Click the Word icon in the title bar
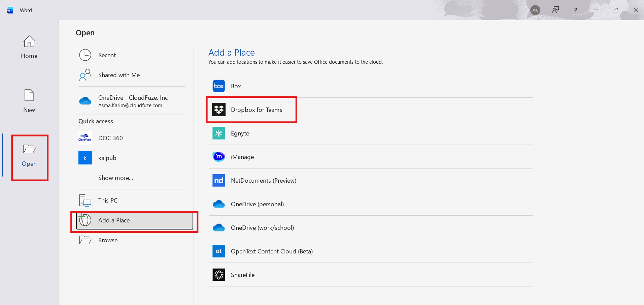644x305 pixels. point(9,10)
